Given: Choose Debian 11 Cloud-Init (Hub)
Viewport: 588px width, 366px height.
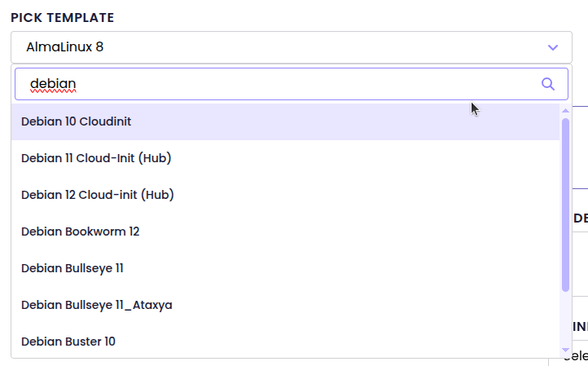Looking at the screenshot, I should click(96, 158).
